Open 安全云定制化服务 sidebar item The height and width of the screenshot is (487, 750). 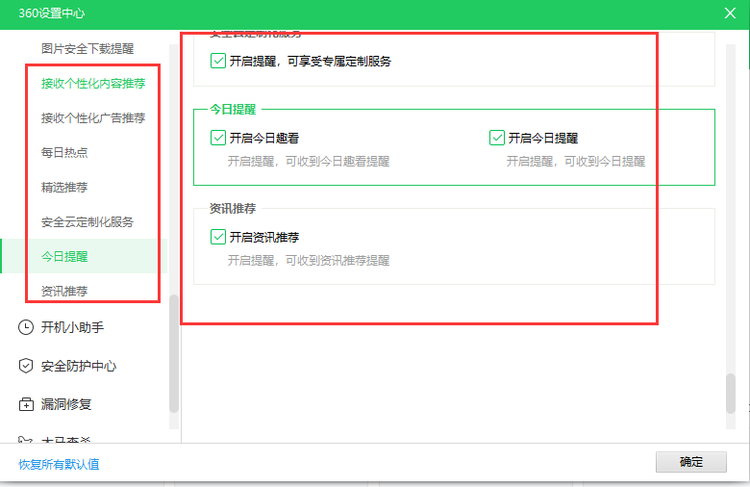[87, 222]
